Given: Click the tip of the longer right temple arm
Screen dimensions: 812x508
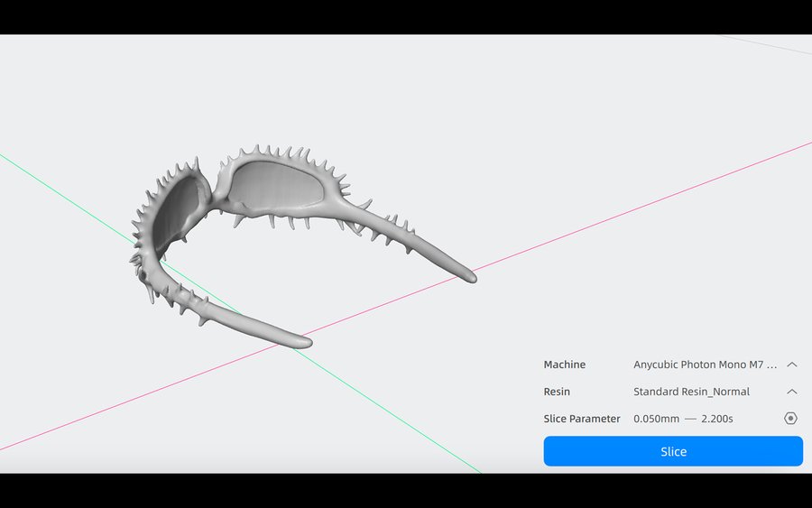Looking at the screenshot, I should pyautogui.click(x=468, y=275).
